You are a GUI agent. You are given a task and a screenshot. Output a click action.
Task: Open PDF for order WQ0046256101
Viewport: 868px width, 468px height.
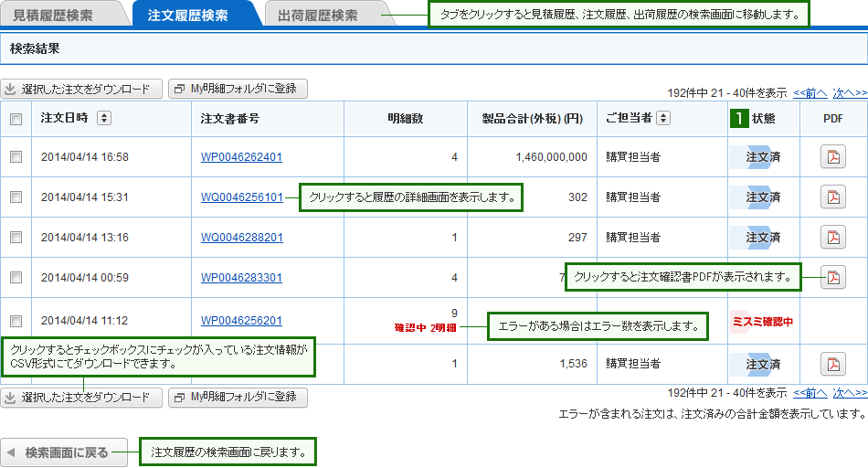(832, 197)
